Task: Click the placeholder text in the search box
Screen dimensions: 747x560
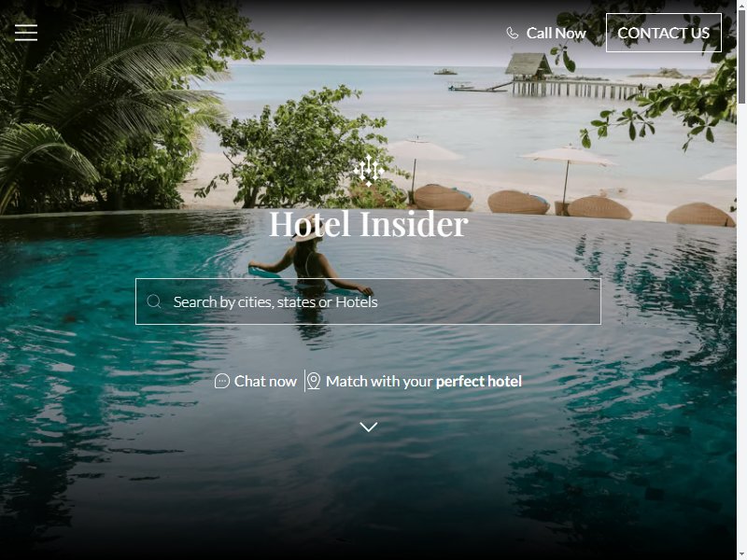Action: coord(275,301)
